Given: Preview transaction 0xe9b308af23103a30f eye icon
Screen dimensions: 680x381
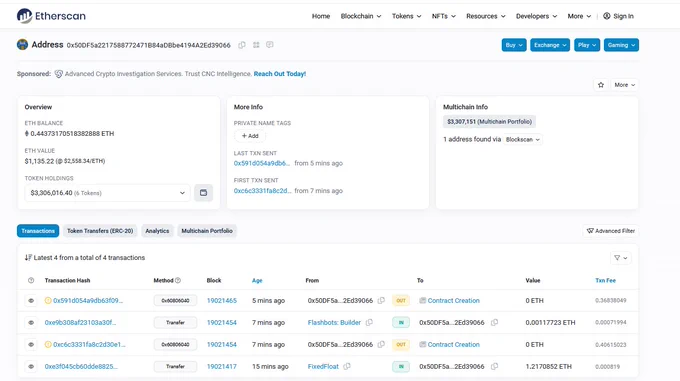Looking at the screenshot, I should coord(31,322).
